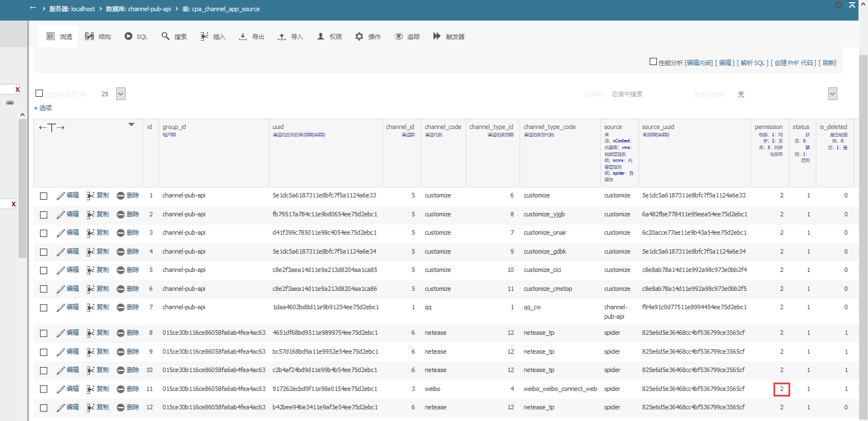Click the copy icon for row 3
The width and height of the screenshot is (868, 421).
pos(90,233)
